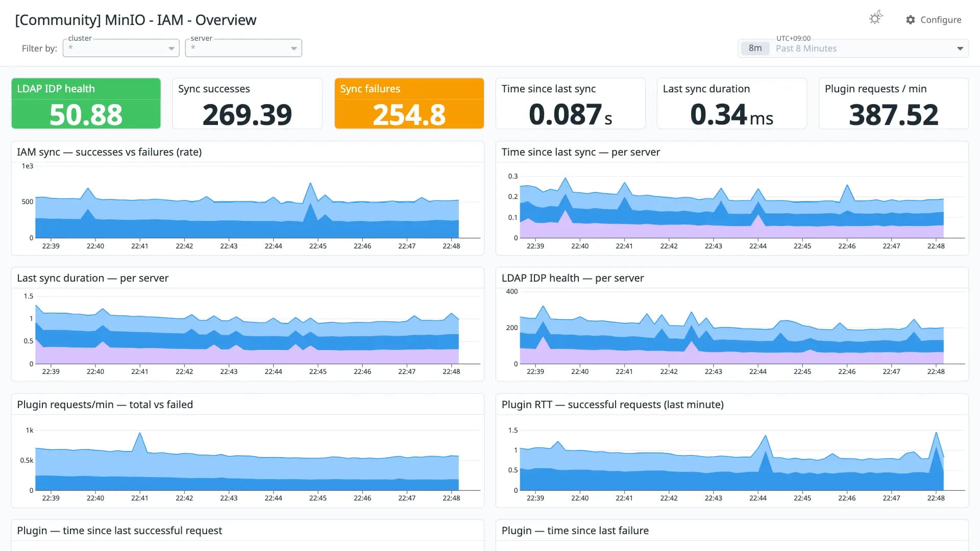Viewport: 980px width, 551px height.
Task: Click the IAM sync successes vs failures title
Action: (109, 152)
